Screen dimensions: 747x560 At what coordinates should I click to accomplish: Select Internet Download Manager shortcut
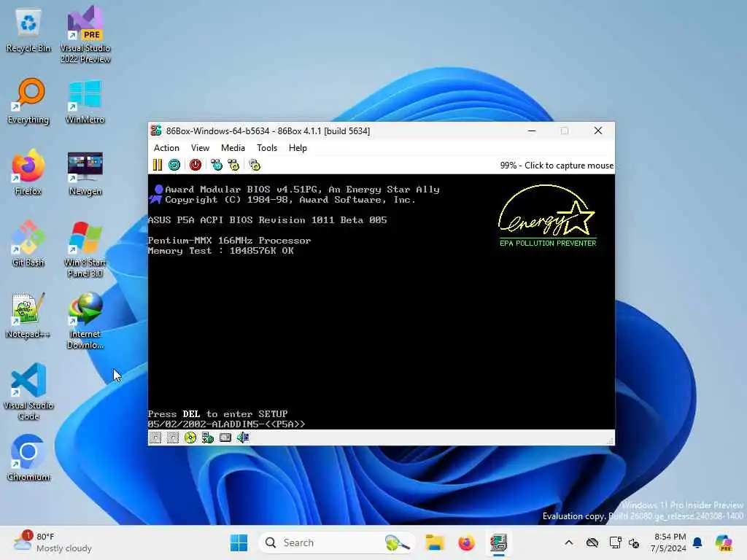[x=85, y=321]
